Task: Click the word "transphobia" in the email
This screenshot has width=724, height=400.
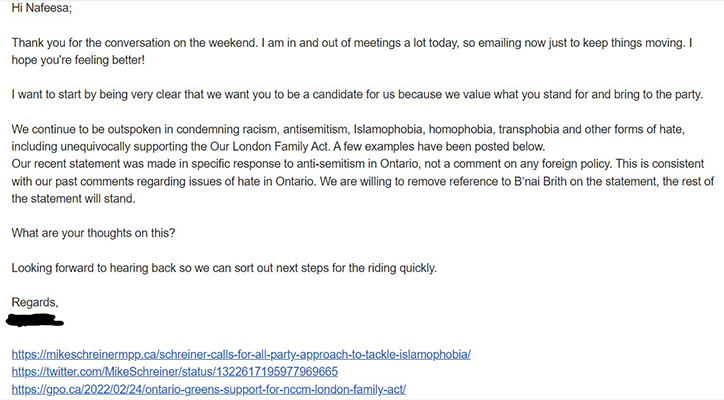Action: [529, 129]
